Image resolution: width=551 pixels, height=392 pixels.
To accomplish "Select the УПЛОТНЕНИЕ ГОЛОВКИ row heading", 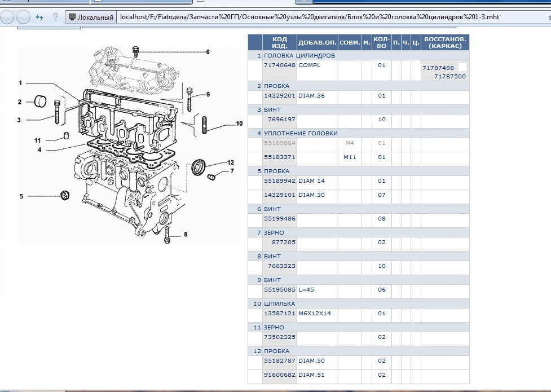I will tap(301, 134).
